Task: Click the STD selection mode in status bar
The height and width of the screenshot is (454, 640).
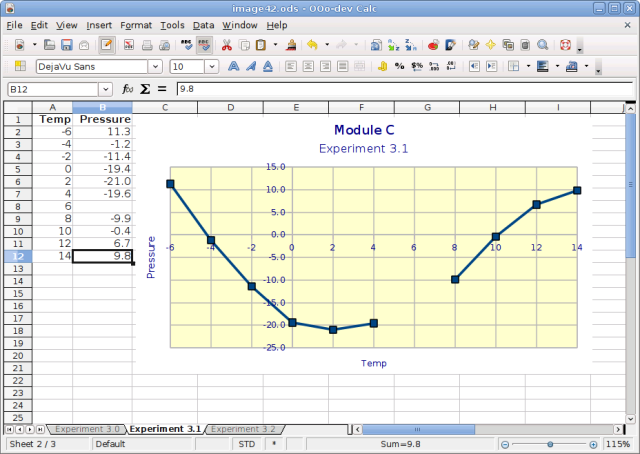Action: 247,444
